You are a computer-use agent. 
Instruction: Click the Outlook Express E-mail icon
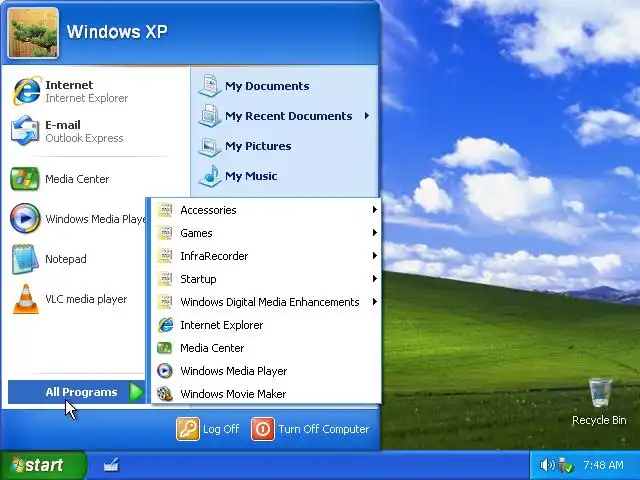click(x=25, y=131)
